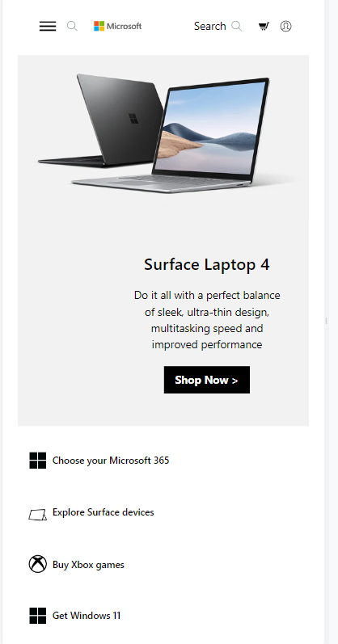The image size is (338, 644).
Task: Click the Microsoft 365 squares icon
Action: [38, 461]
